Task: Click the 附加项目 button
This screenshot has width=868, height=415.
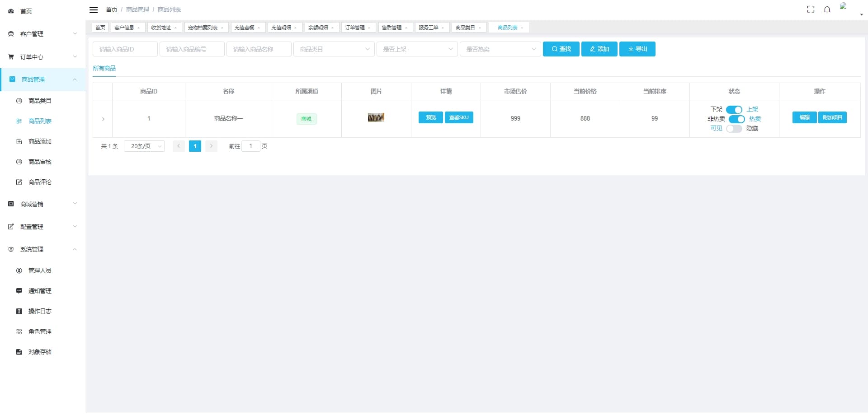Action: click(x=832, y=118)
